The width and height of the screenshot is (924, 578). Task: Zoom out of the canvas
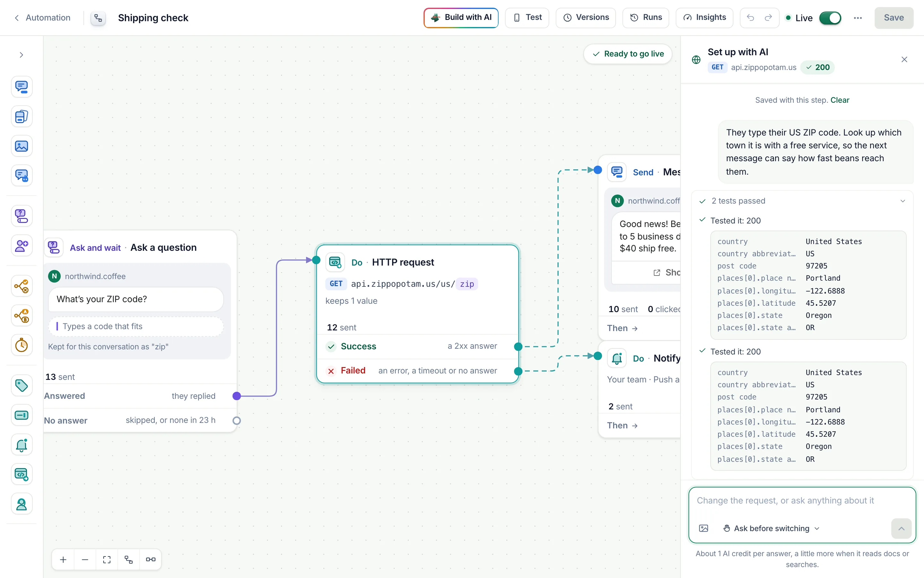[x=85, y=560]
